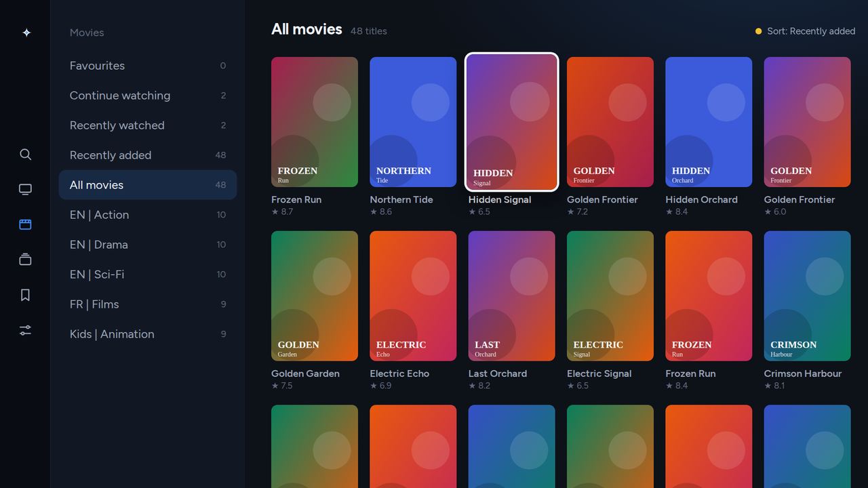Open Hidden Orchard poster
This screenshot has height=488, width=868.
[709, 122]
